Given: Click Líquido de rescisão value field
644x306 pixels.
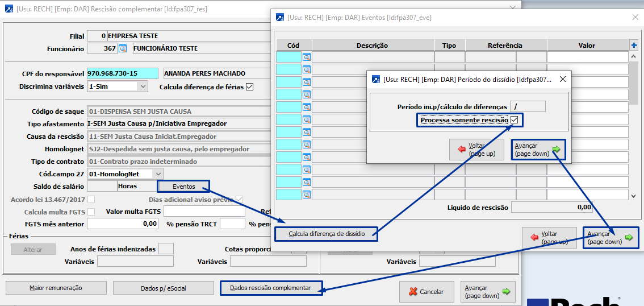Looking at the screenshot, I should tap(552, 207).
